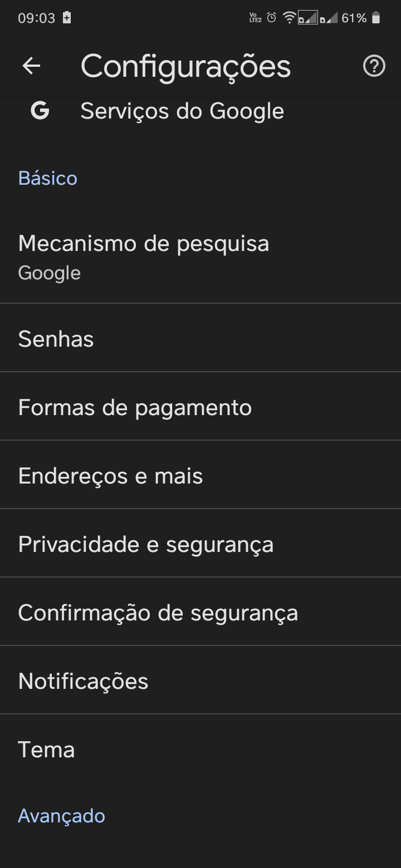401x868 pixels.
Task: Open the help question mark icon
Action: (374, 66)
